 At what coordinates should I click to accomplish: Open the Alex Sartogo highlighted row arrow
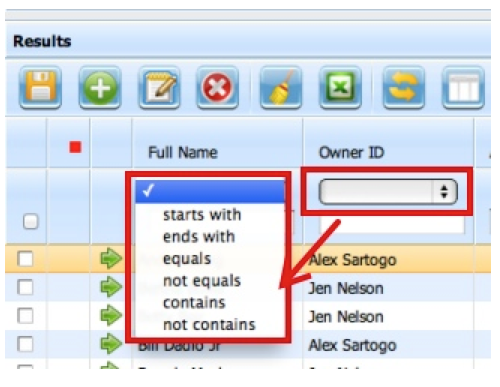pos(111,258)
